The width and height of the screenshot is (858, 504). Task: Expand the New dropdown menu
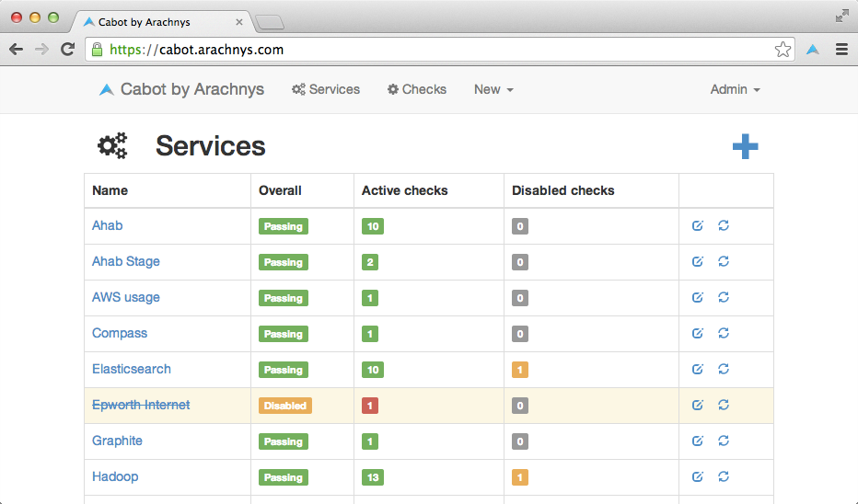493,90
